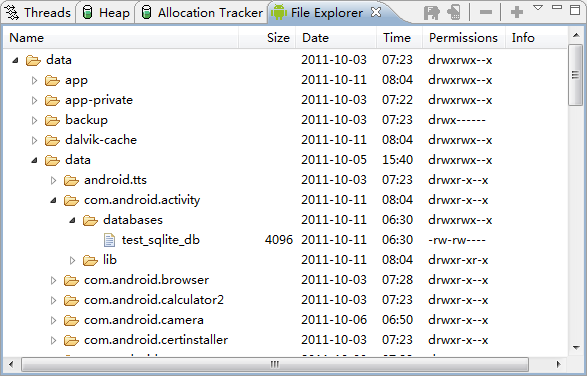Switch to the Heap tab
The height and width of the screenshot is (376, 587).
(x=106, y=12)
